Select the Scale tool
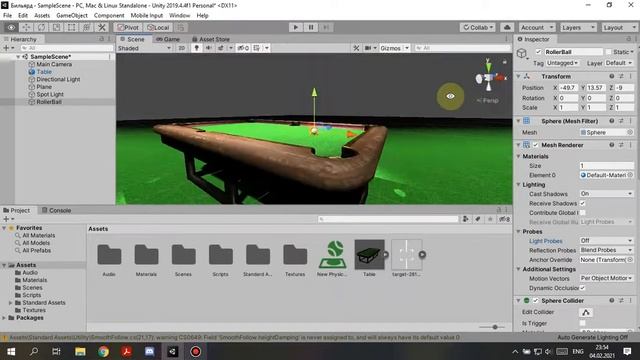This screenshot has height=360, width=640. pos(56,27)
